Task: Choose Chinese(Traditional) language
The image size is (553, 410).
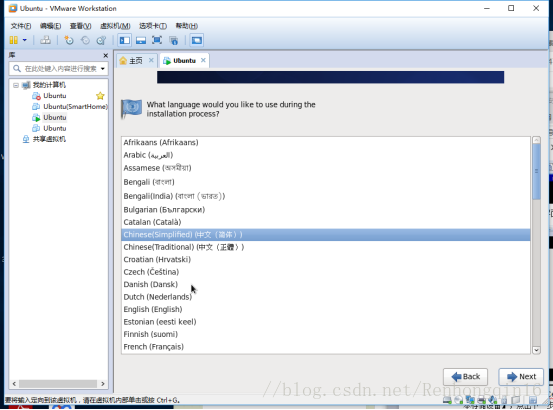Action: (326, 247)
